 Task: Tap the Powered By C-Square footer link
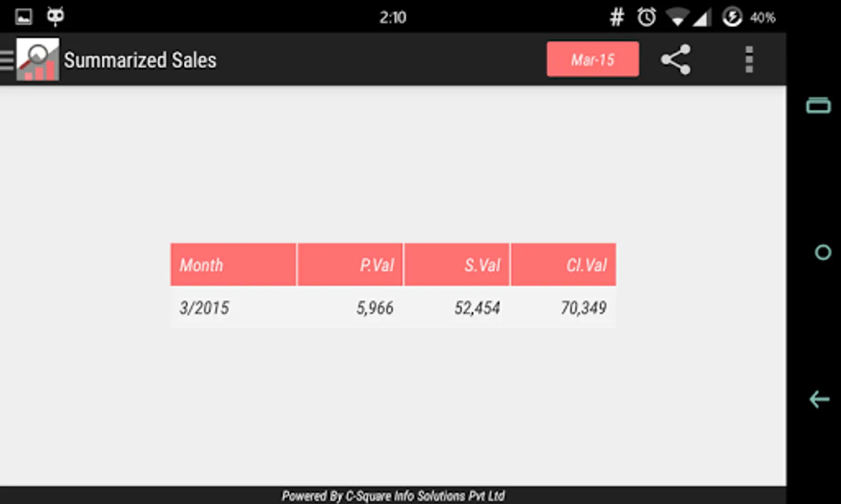(x=393, y=496)
